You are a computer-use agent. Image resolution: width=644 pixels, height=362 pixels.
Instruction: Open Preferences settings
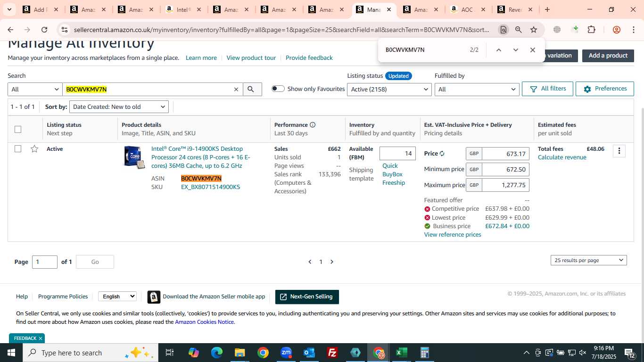click(604, 89)
